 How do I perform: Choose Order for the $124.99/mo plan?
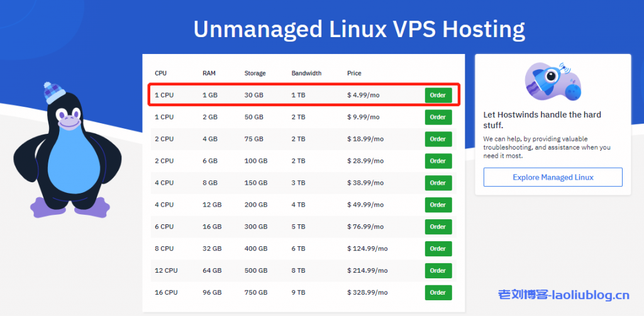point(438,249)
